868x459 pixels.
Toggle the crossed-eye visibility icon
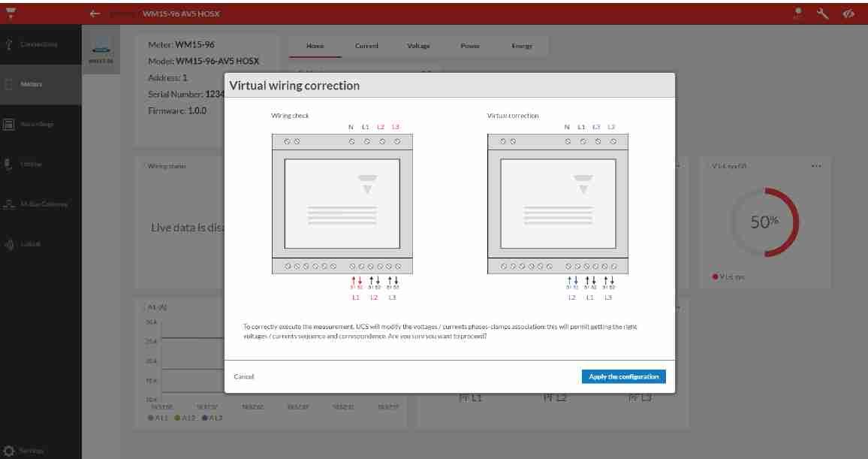(x=848, y=14)
